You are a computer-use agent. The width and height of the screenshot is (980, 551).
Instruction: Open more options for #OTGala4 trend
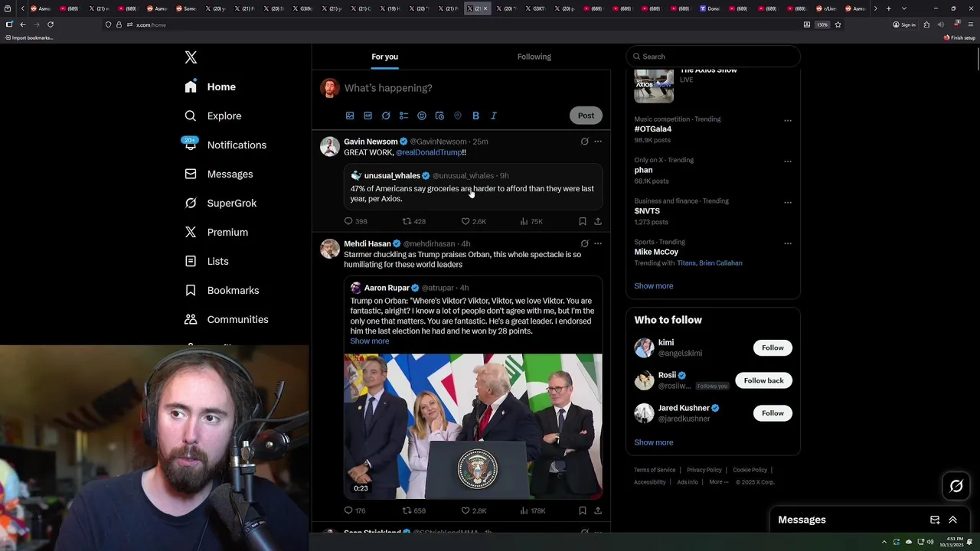(788, 120)
